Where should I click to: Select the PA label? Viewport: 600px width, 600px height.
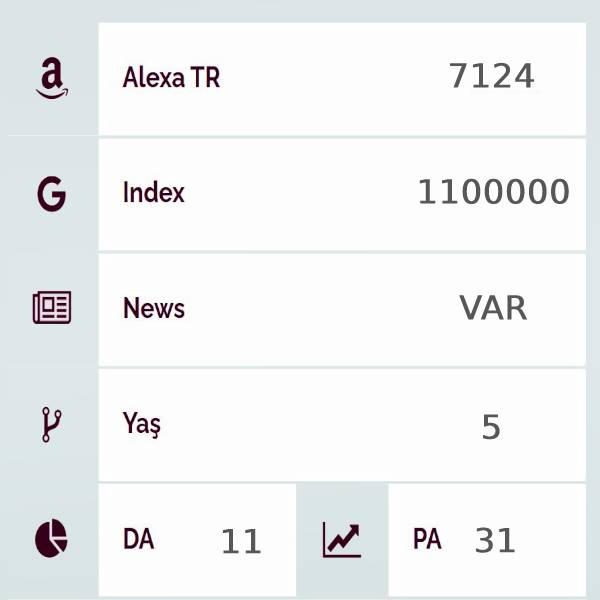click(x=427, y=539)
